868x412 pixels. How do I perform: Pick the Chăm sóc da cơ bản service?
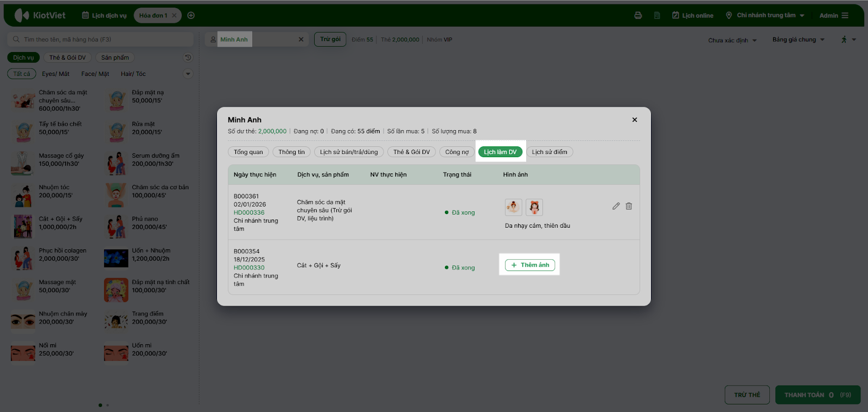click(x=145, y=195)
